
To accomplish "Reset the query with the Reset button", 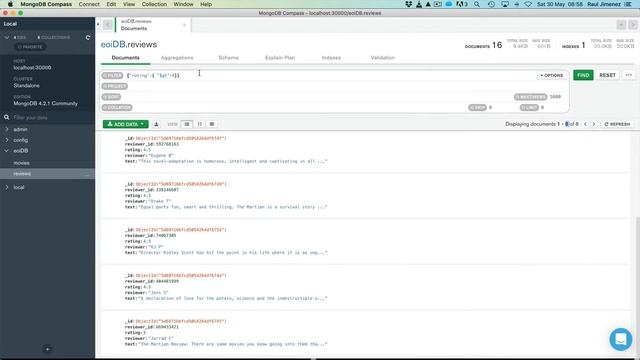I will [607, 75].
